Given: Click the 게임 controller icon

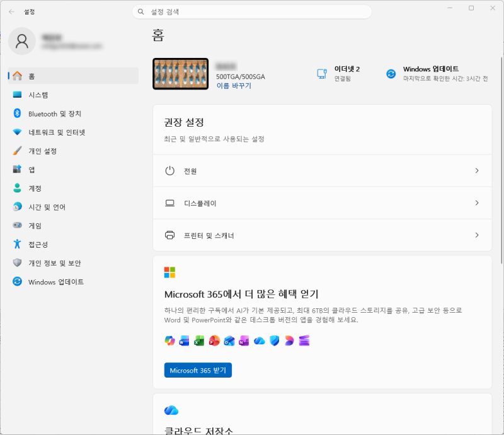Looking at the screenshot, I should pyautogui.click(x=18, y=225).
